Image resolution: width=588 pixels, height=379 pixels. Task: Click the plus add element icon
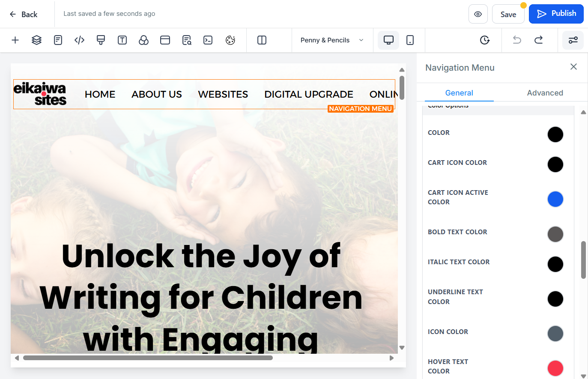click(x=15, y=40)
